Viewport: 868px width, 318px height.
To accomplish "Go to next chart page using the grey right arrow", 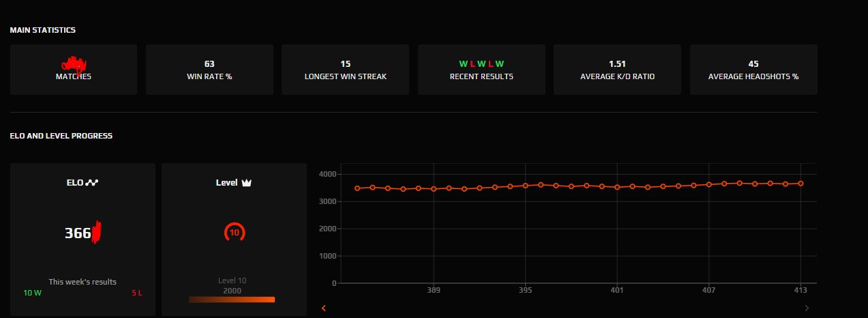I will [x=807, y=308].
